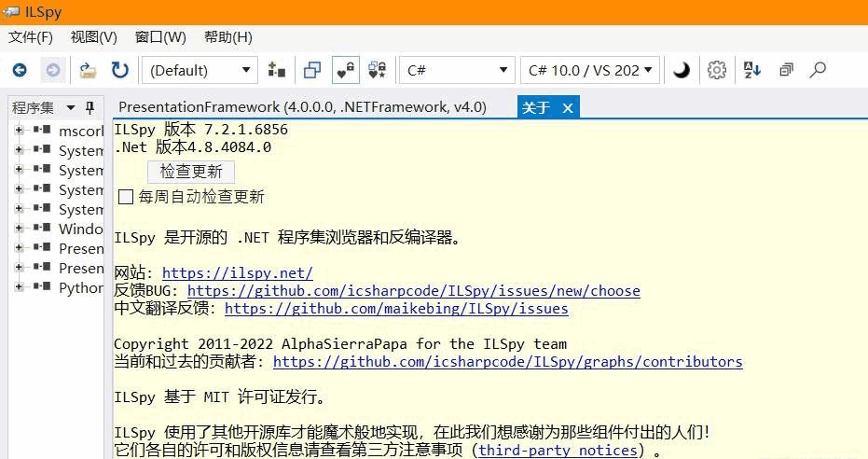Expand the Windo tree node

19,228
